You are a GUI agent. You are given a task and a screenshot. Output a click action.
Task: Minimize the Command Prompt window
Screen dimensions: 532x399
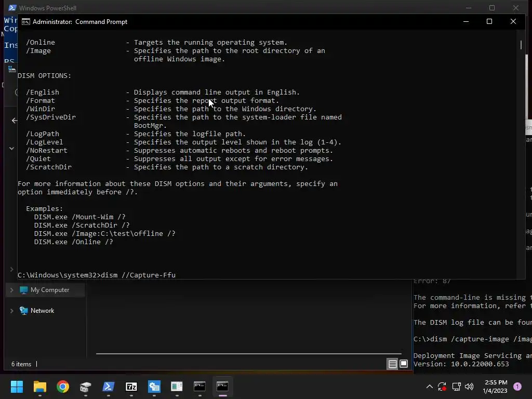point(466,21)
